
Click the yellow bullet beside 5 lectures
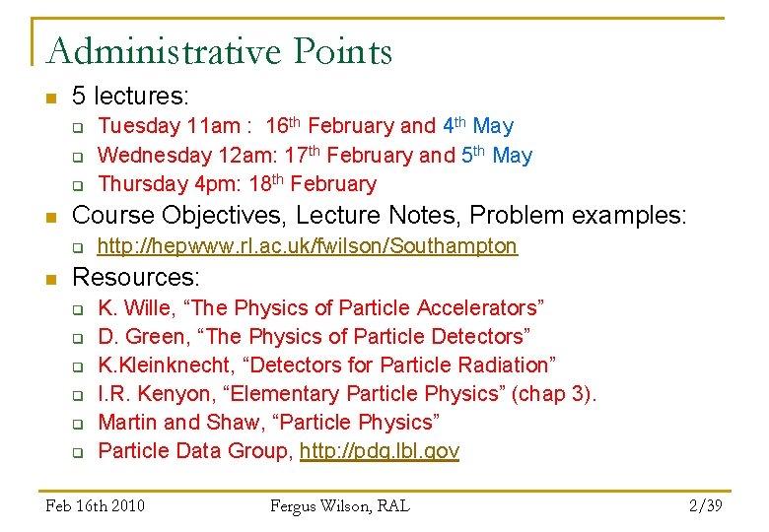click(51, 98)
